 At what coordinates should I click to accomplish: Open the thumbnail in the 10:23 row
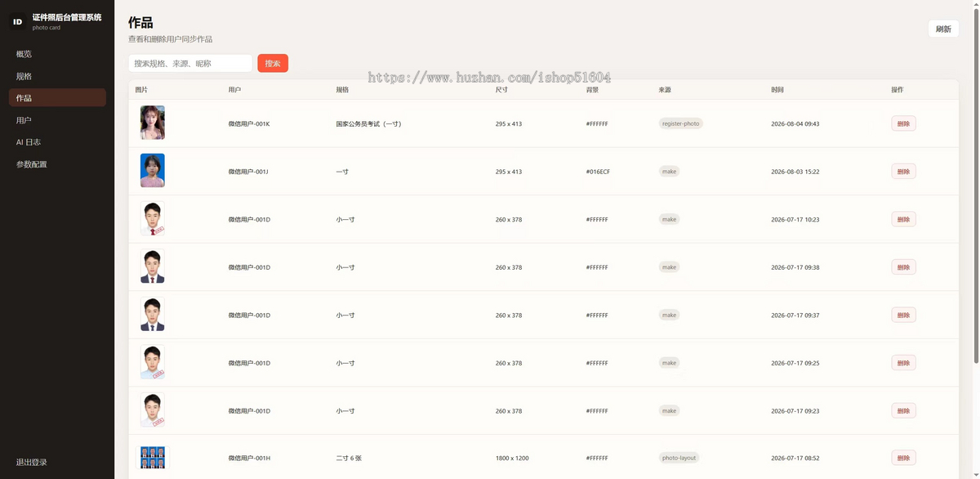click(153, 218)
